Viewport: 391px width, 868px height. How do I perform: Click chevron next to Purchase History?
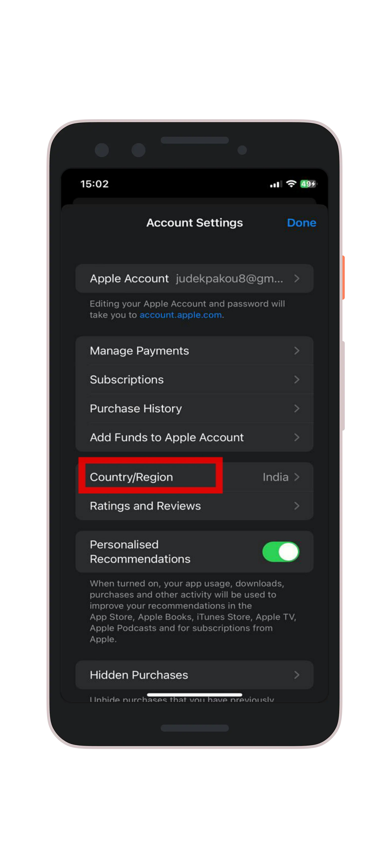click(297, 409)
